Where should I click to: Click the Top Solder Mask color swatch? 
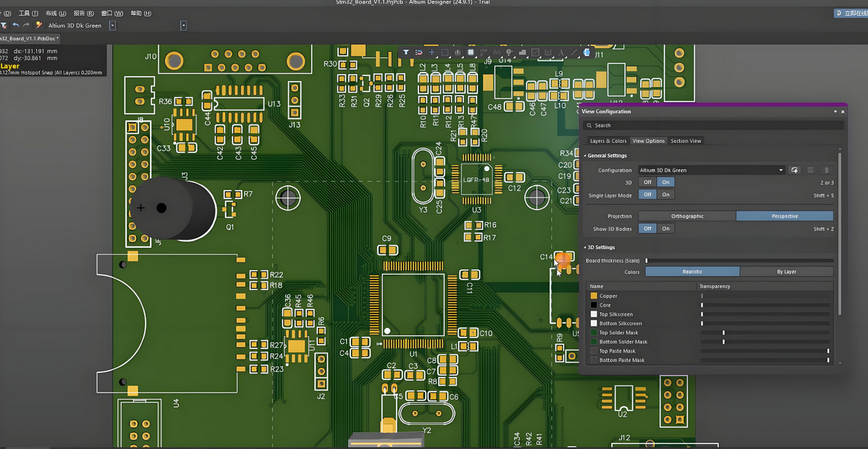[594, 332]
